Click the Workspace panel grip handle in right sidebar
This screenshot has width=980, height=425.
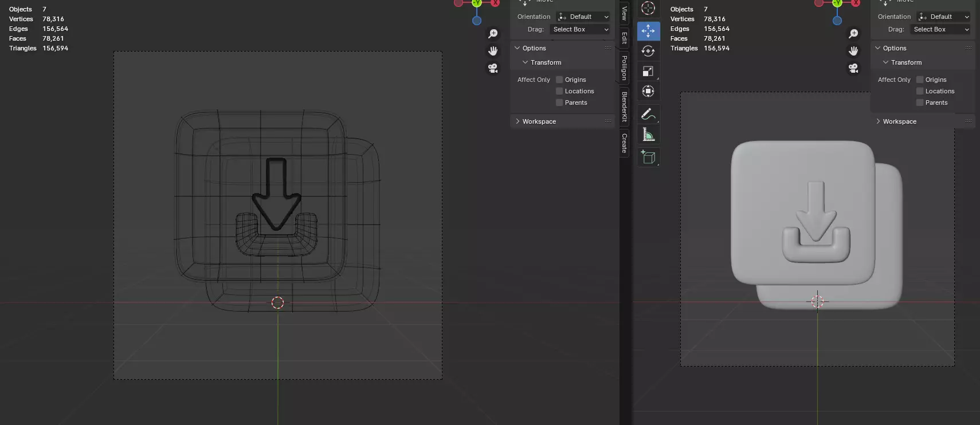click(x=969, y=121)
